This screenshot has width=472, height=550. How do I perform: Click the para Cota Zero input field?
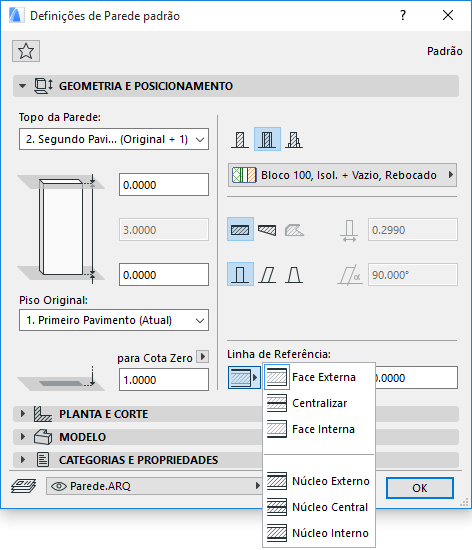pos(164,380)
